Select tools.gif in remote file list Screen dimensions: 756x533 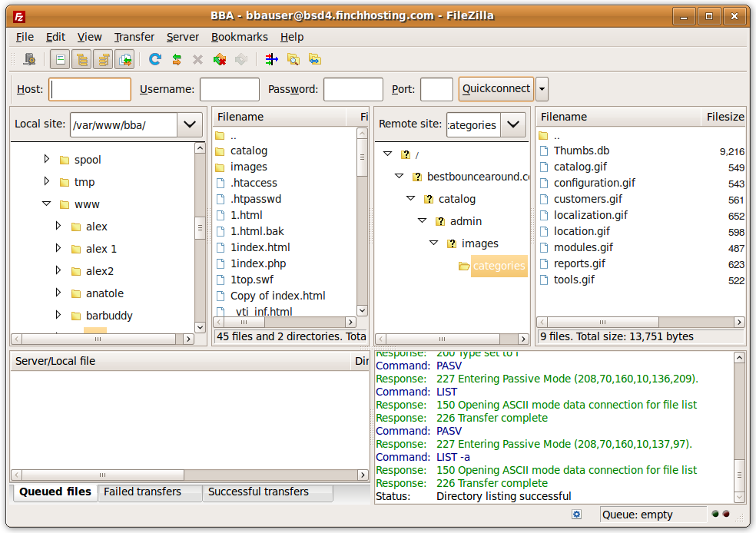574,280
